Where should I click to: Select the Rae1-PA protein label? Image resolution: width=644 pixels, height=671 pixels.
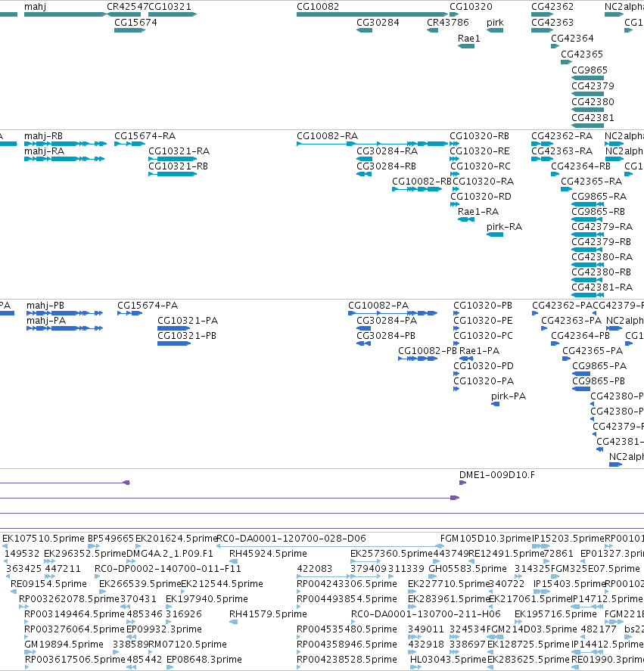[479, 351]
